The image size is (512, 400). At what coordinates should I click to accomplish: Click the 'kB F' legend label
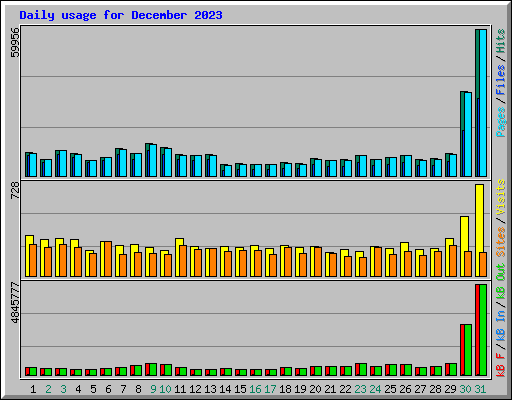[x=501, y=365]
